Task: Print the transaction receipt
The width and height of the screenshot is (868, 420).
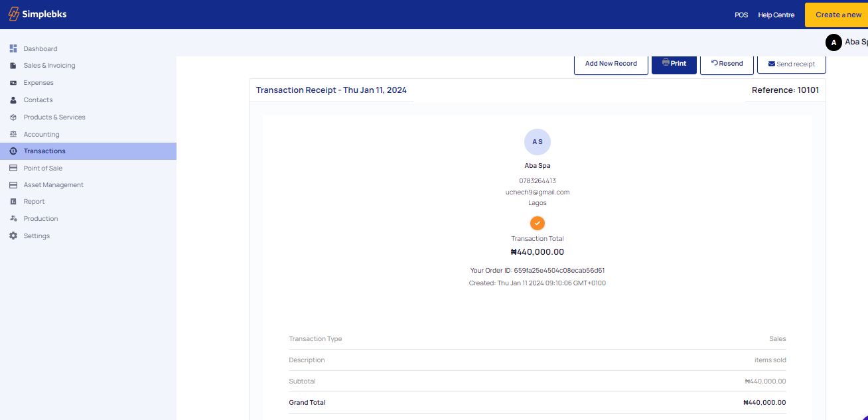Action: pyautogui.click(x=674, y=64)
